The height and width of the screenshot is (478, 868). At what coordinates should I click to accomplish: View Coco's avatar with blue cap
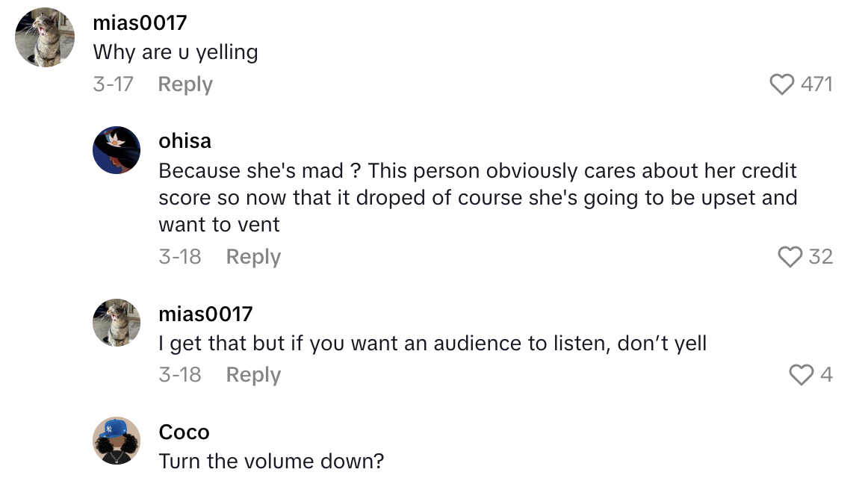[117, 441]
